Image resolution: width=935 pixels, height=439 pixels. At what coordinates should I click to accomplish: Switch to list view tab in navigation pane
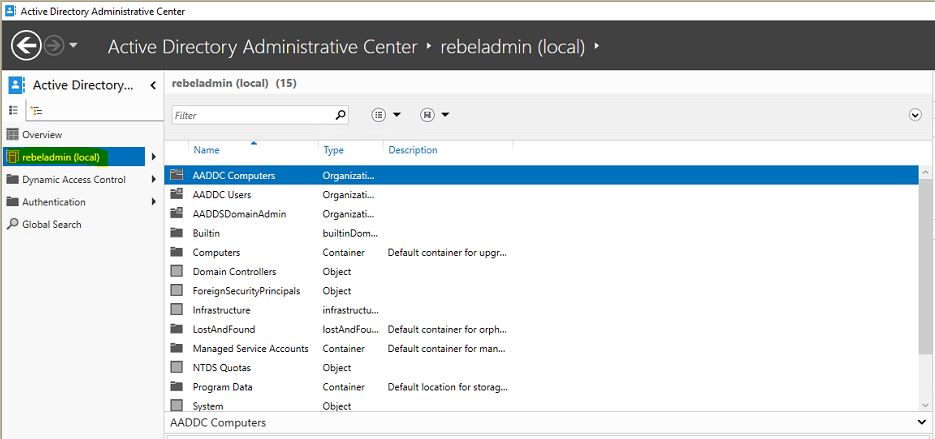coord(13,110)
